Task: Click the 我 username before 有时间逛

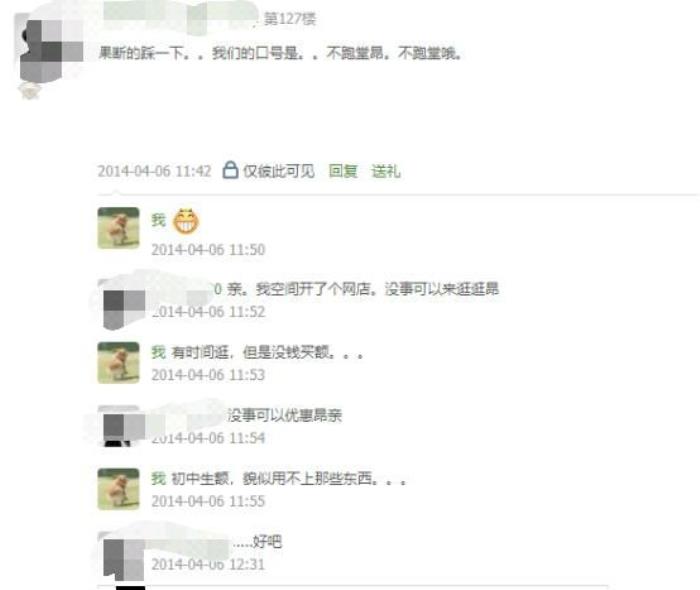Action: click(x=158, y=352)
